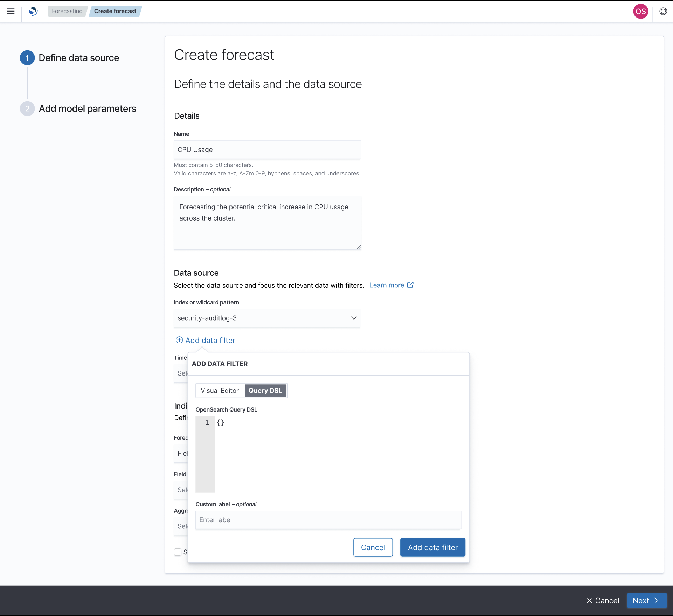The height and width of the screenshot is (616, 673).
Task: Click the chevron arrow on the Next button
Action: tap(656, 601)
